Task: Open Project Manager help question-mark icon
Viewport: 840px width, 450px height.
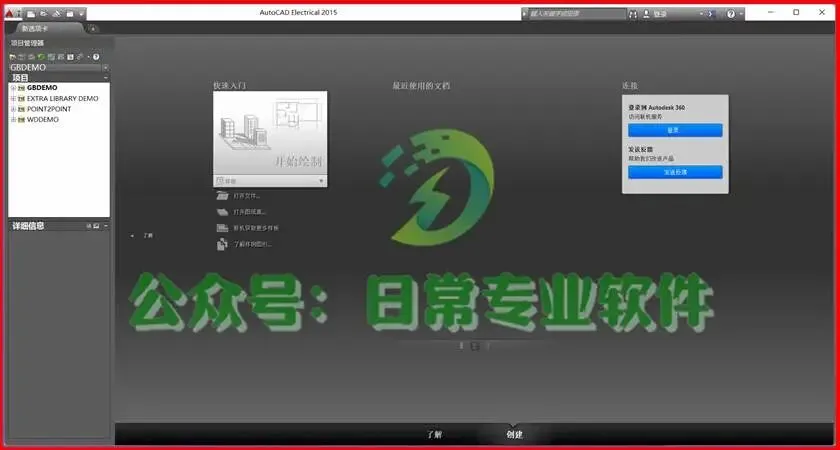Action: (96, 57)
